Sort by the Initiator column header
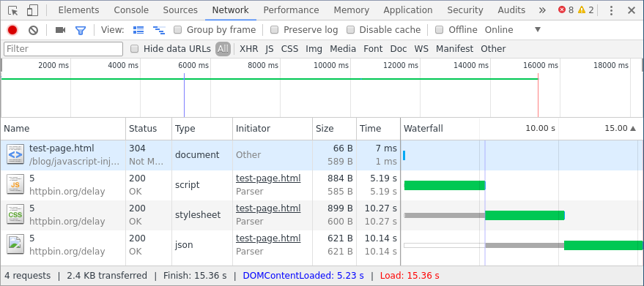 pos(273,129)
